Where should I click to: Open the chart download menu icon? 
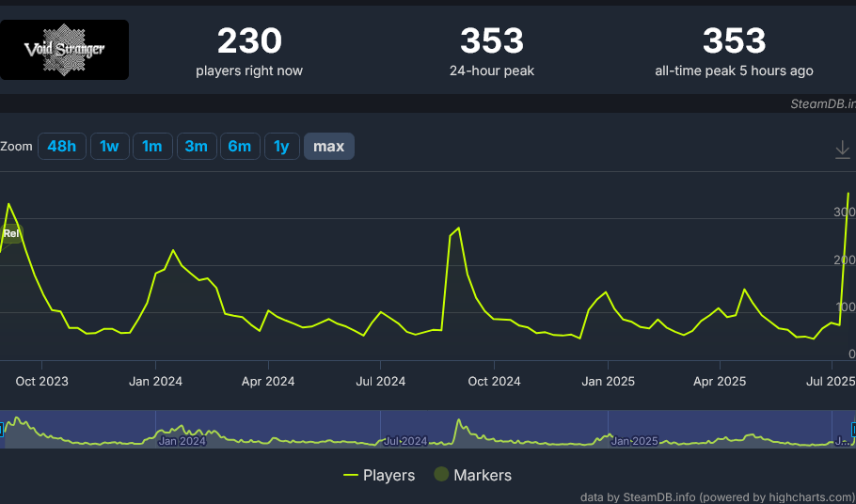click(x=842, y=150)
